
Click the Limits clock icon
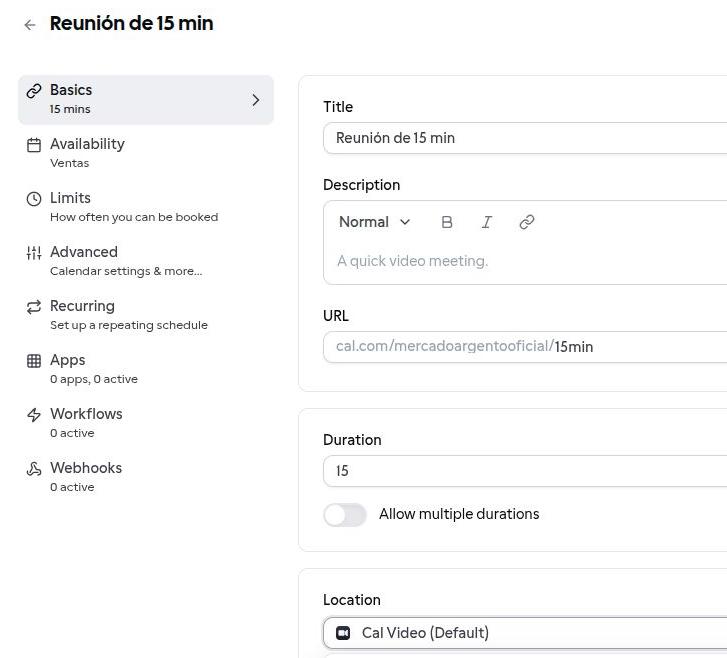[34, 198]
